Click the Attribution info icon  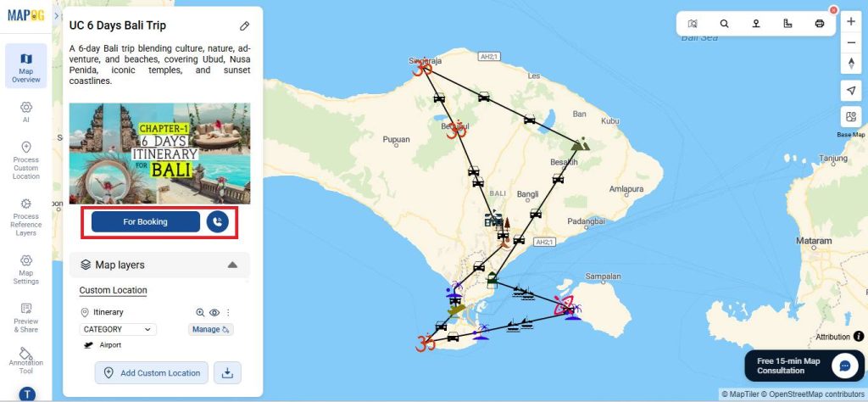click(x=859, y=336)
